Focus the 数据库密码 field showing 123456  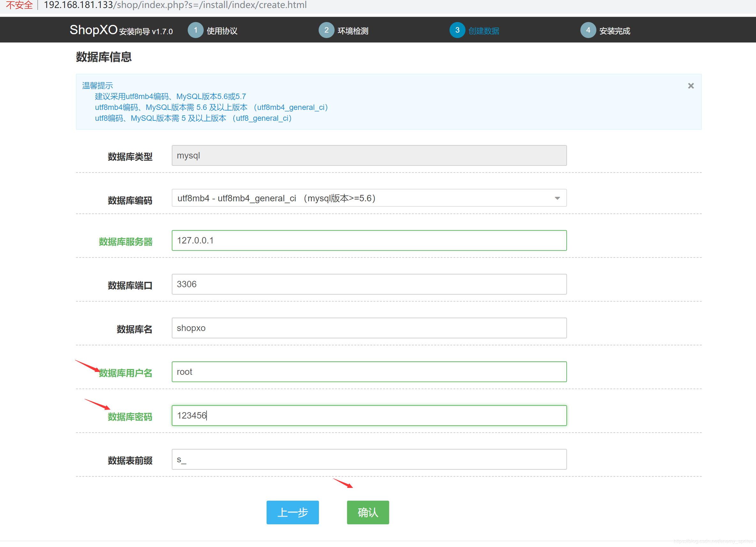(369, 416)
